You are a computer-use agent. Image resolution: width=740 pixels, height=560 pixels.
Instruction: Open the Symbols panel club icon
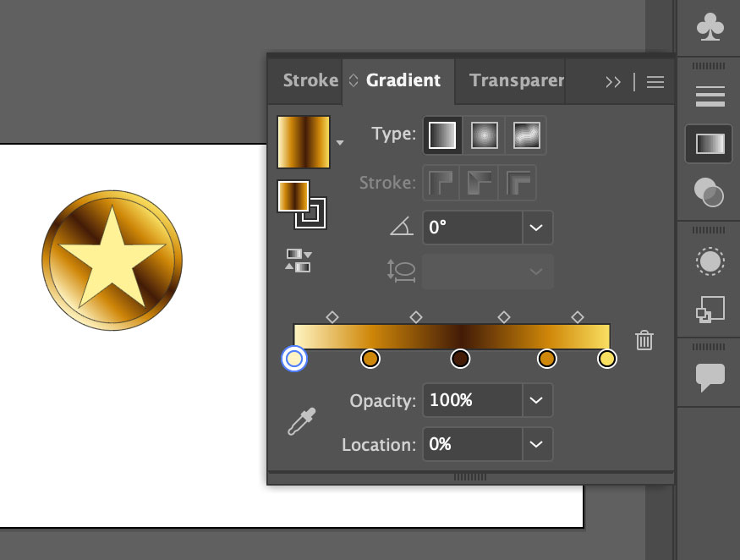(x=709, y=28)
